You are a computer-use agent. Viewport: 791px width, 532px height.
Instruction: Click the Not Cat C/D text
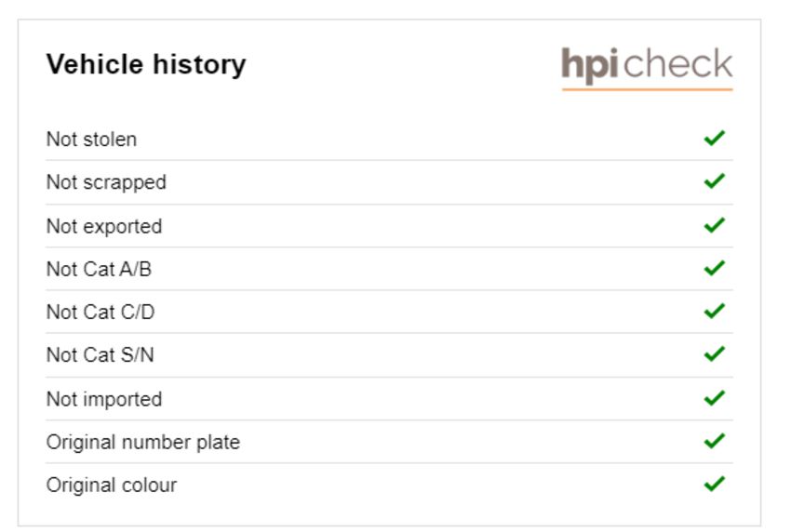[101, 313]
